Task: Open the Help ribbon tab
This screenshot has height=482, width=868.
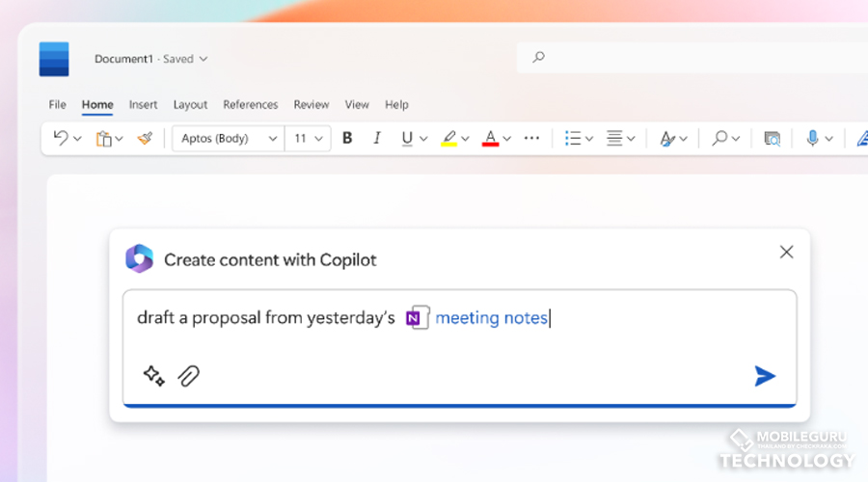Action: click(396, 104)
